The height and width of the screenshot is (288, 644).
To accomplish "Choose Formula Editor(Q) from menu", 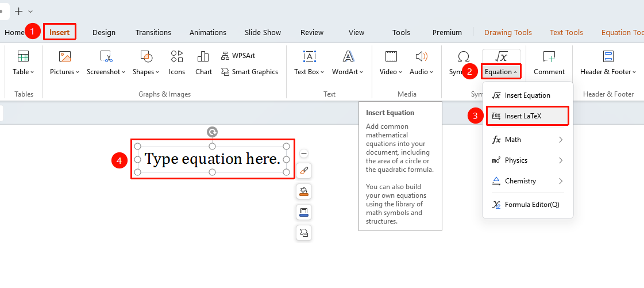I will click(528, 205).
